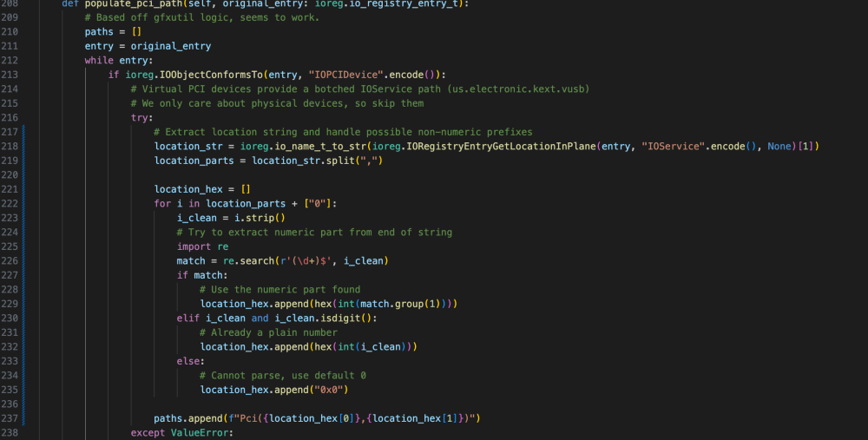The width and height of the screenshot is (868, 440).
Task: Click line number 212 in the gutter
Action: tap(10, 61)
